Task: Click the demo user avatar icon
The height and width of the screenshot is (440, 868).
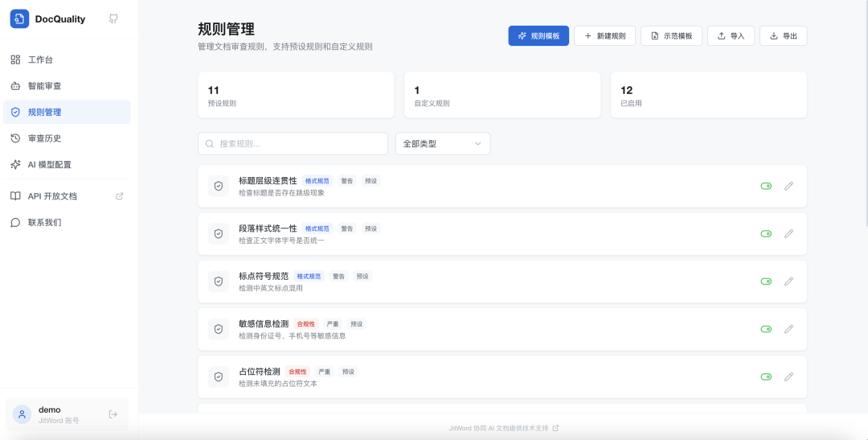Action: 23,414
